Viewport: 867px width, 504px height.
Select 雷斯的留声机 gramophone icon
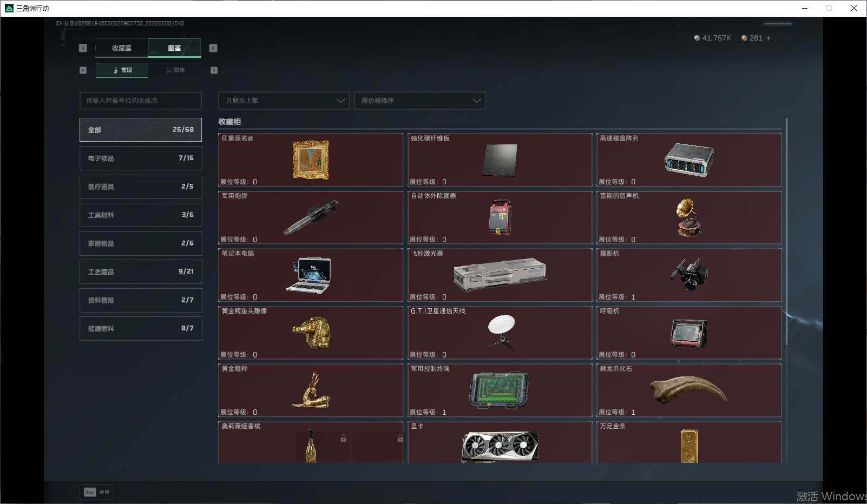pos(688,217)
